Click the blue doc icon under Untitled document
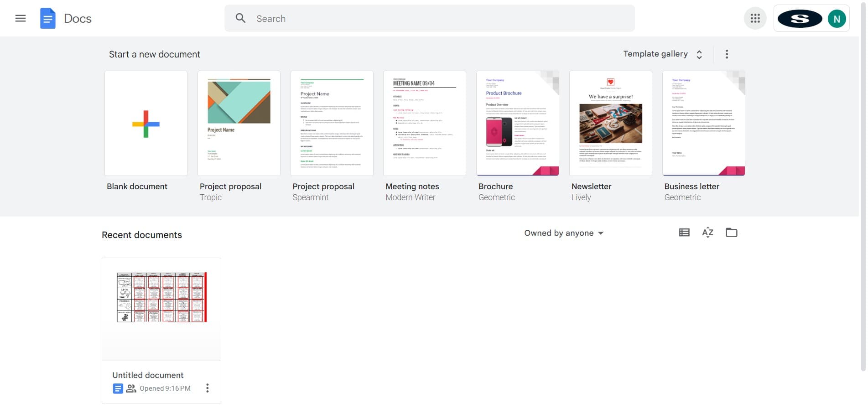Screen dimensions: 868x409 (x=118, y=388)
